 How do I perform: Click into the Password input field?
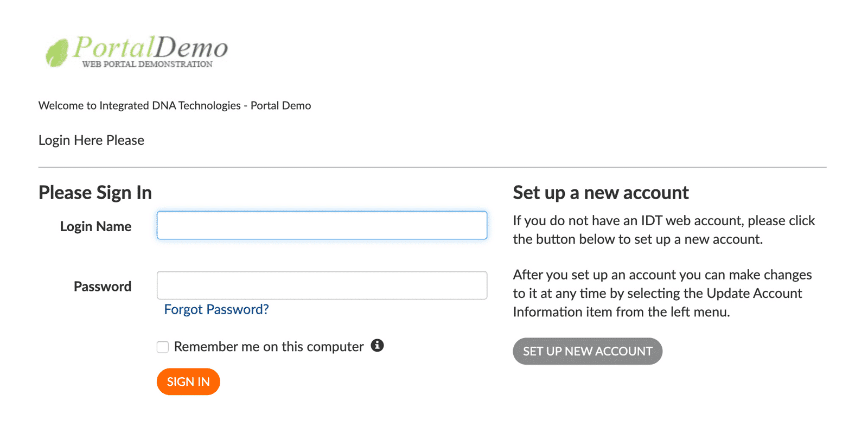coord(322,285)
